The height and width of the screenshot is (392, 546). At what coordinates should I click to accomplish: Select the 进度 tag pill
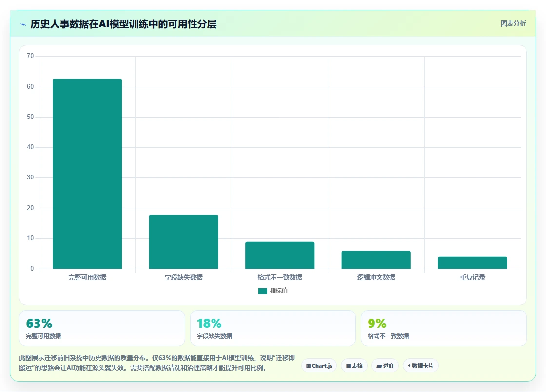385,366
